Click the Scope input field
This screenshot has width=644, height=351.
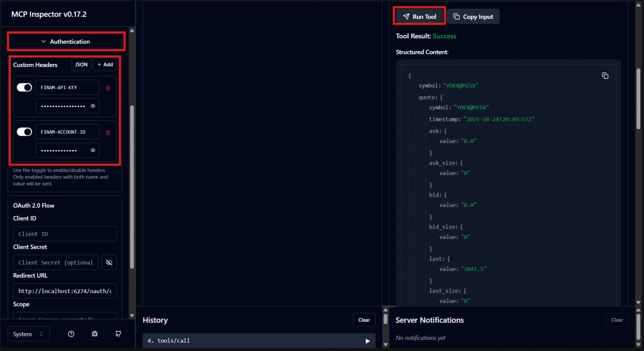[65, 316]
